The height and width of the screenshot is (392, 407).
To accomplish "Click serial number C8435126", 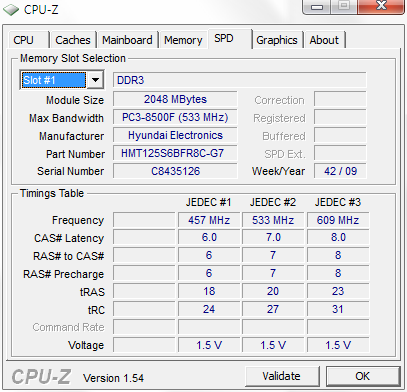I will click(x=175, y=171).
